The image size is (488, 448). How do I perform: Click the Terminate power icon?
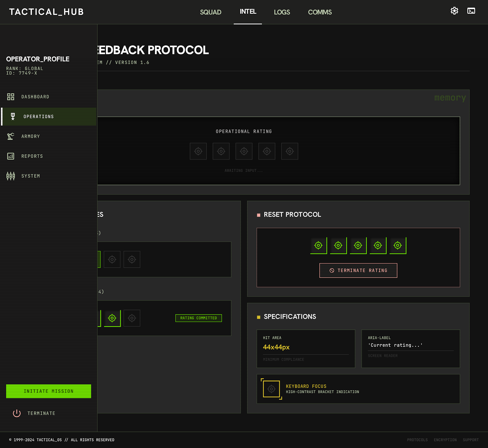[17, 413]
